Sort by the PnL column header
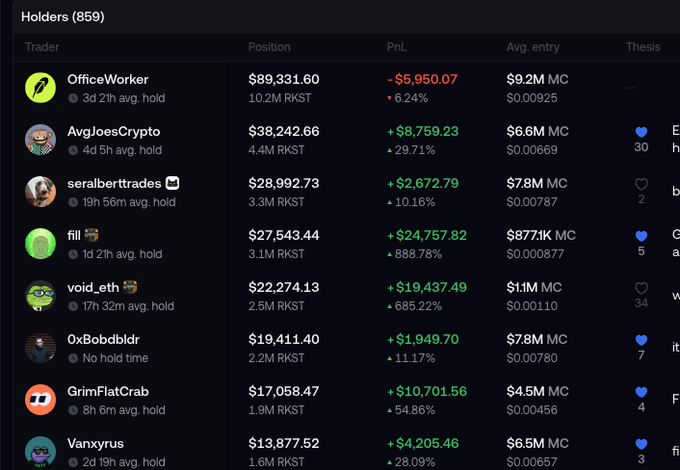This screenshot has width=680, height=470. pyautogui.click(x=396, y=47)
